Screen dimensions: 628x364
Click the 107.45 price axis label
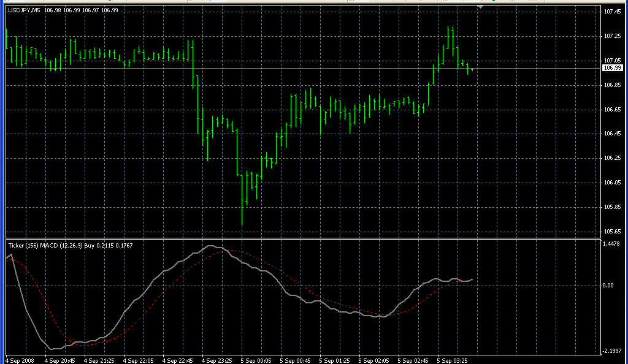coord(613,12)
